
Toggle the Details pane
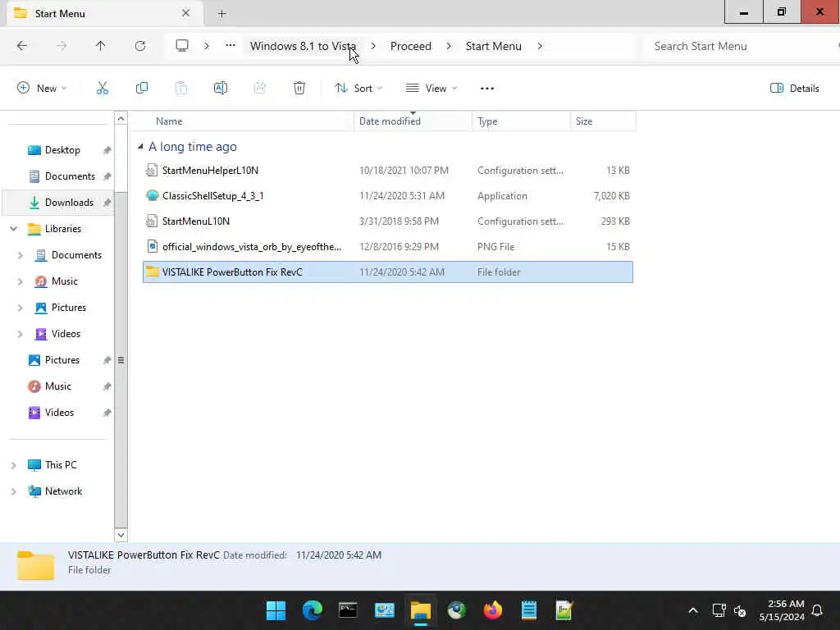point(794,89)
